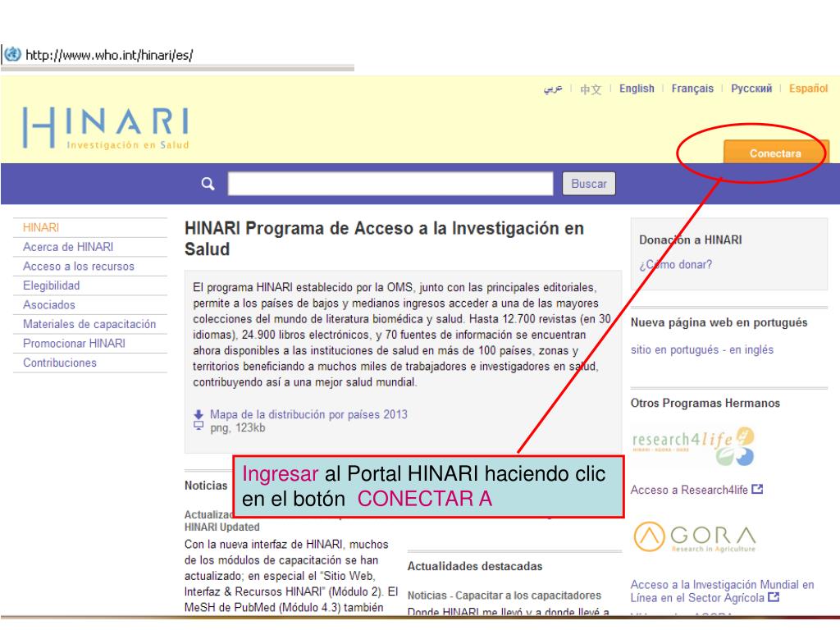Switch language to Arabic

[553, 89]
